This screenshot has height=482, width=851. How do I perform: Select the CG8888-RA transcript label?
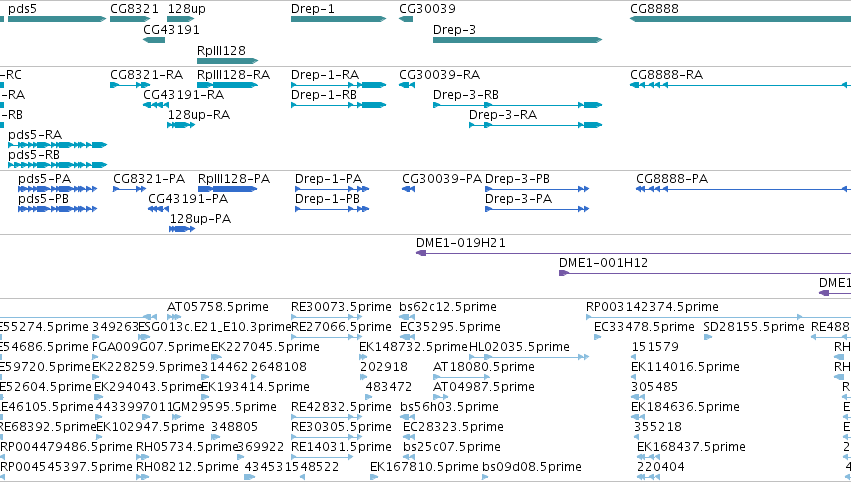666,74
